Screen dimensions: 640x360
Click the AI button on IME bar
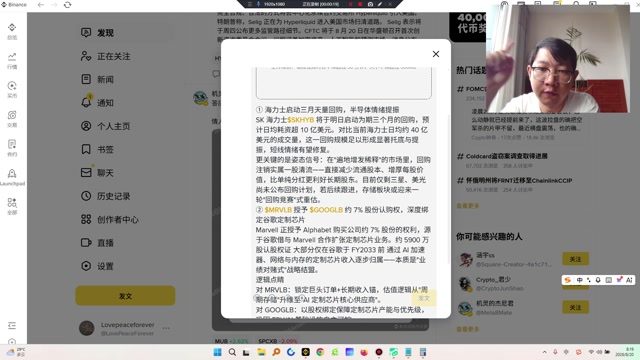click(x=629, y=280)
